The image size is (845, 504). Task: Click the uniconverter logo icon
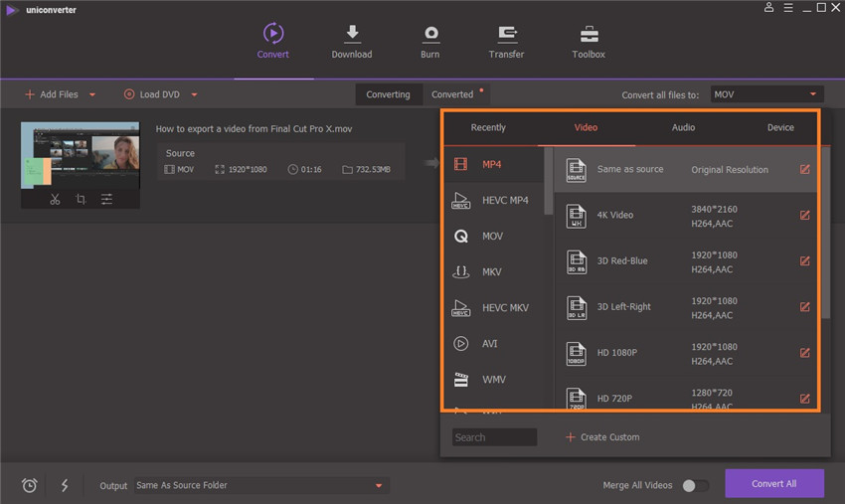pos(11,10)
